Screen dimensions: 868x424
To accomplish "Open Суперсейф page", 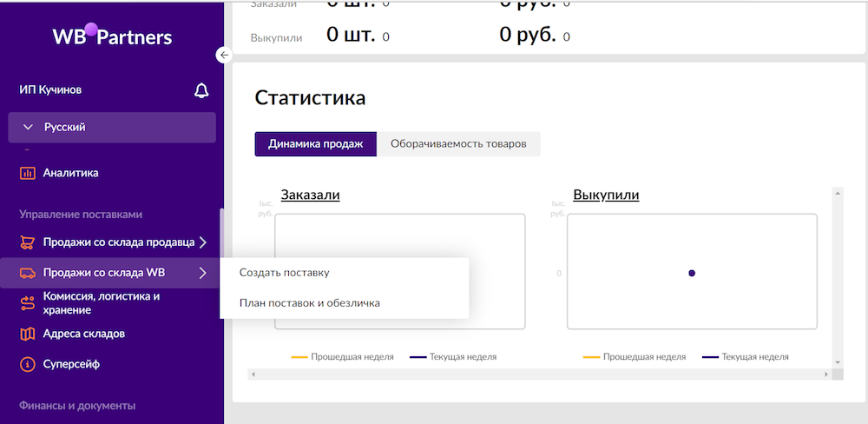I will click(71, 365).
